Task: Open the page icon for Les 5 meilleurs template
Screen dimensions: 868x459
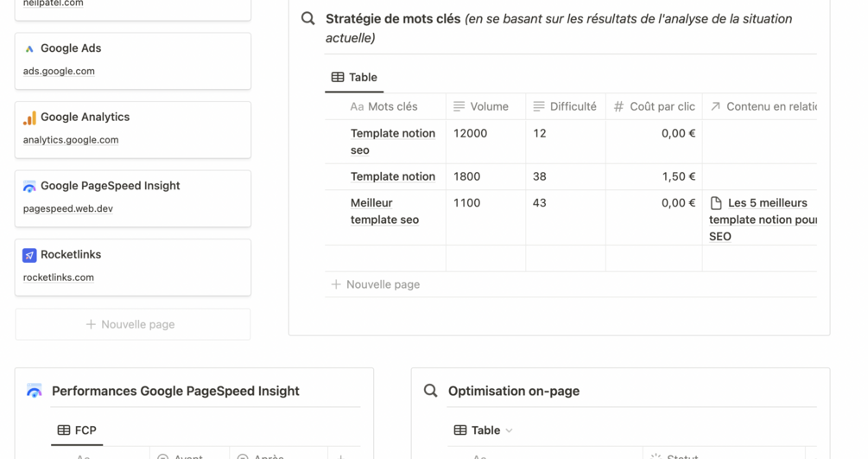Action: click(716, 203)
